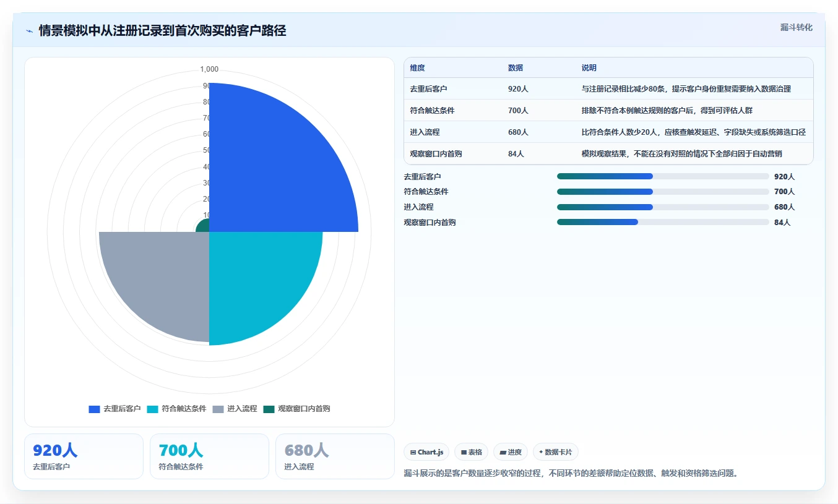Screen dimensions: 838x504
Task: Click the 700人 value in the table
Action: 518,111
